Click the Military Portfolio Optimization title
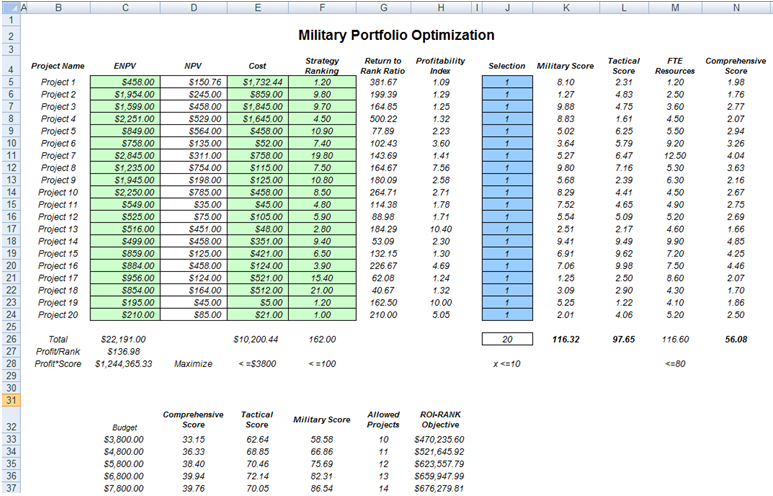Screen dimensions: 773x496 click(396, 35)
